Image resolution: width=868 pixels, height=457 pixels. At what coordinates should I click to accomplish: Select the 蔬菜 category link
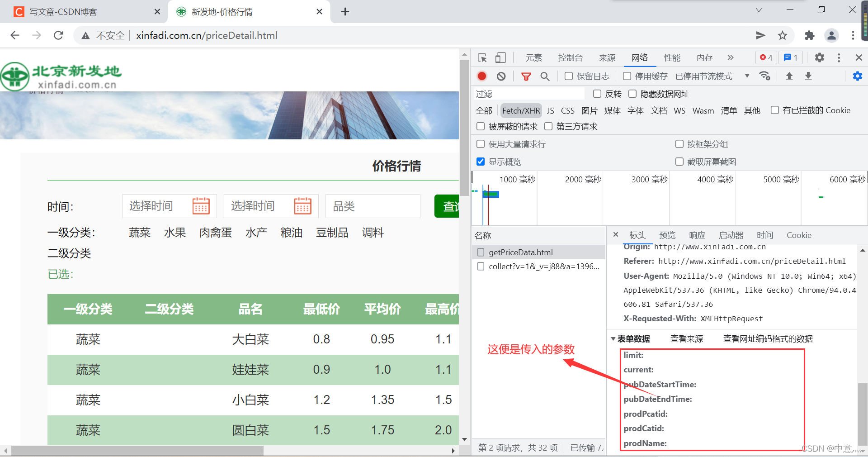[139, 233]
